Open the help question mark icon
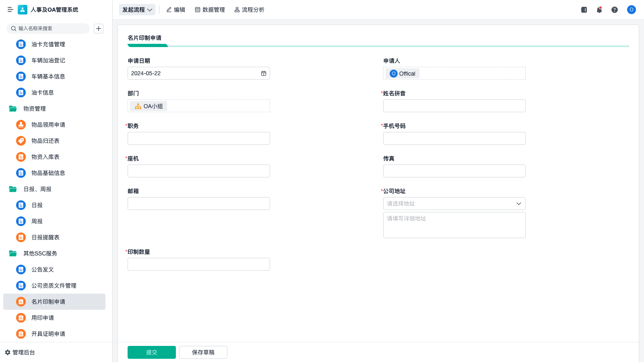This screenshot has height=362, width=644. coord(614,10)
